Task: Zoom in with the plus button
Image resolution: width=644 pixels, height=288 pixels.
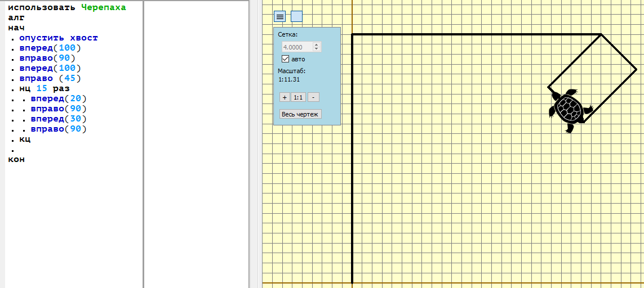Action: pyautogui.click(x=285, y=97)
